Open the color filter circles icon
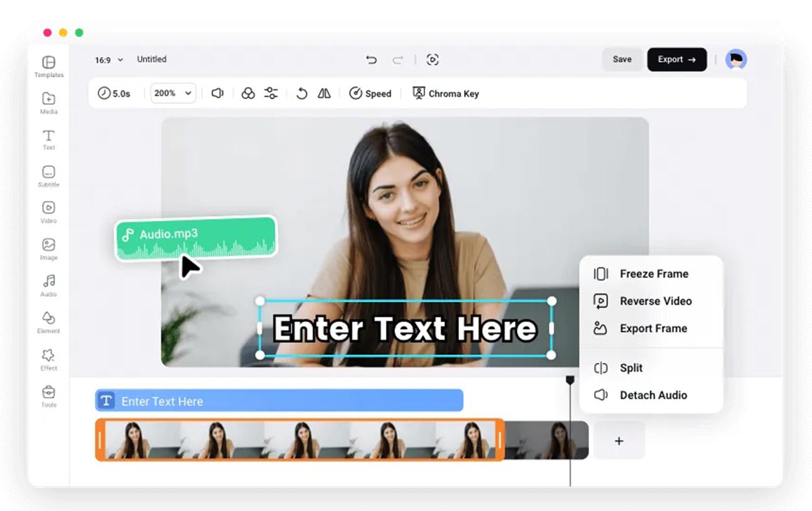Viewport: 812px width, 511px height. (x=248, y=94)
